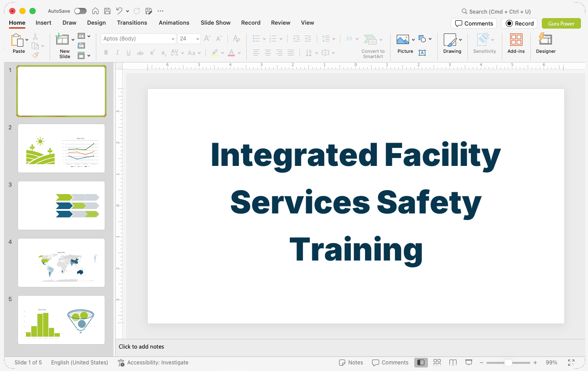Image resolution: width=588 pixels, height=371 pixels.
Task: Open the font color dropdown arrow
Action: pyautogui.click(x=240, y=53)
